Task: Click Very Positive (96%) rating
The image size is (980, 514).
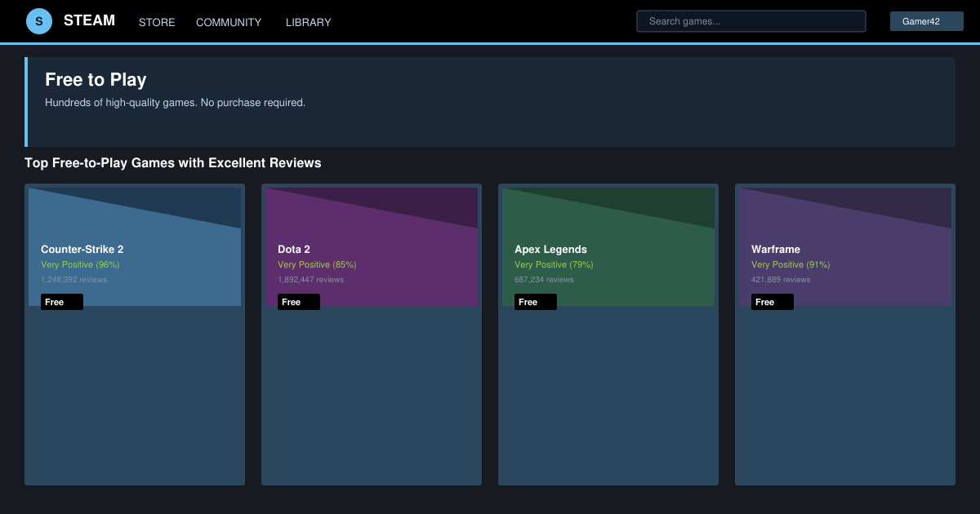Action: 80,265
